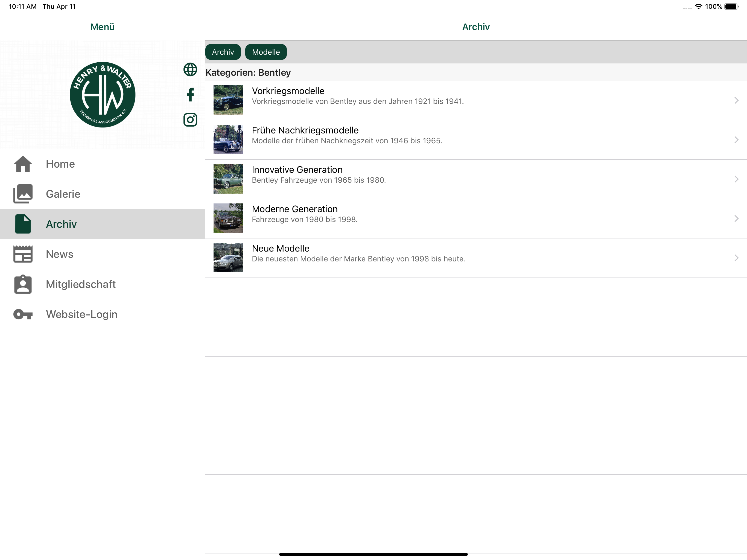Tap the Mitgliedschaft badge icon

23,284
